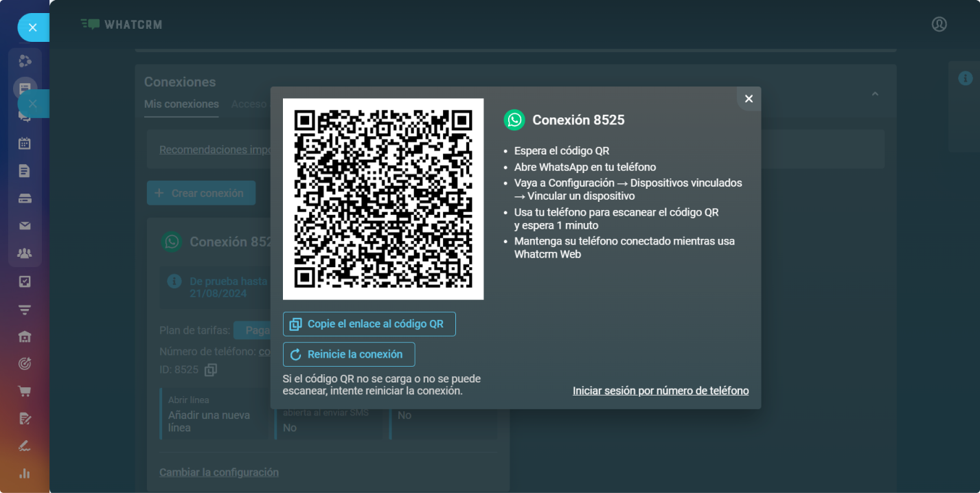
Task: Click the info icon on the right side panel
Action: click(x=965, y=78)
